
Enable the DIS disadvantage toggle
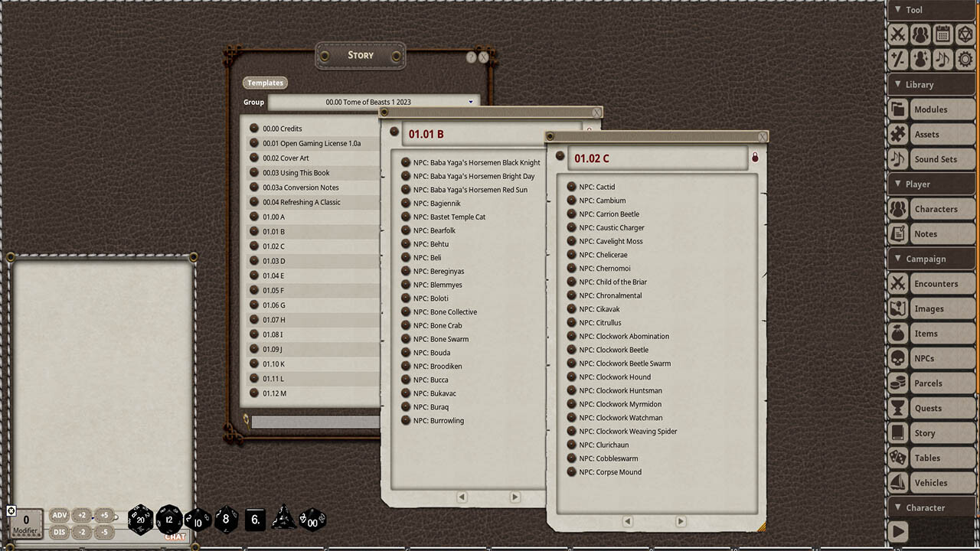tap(59, 531)
